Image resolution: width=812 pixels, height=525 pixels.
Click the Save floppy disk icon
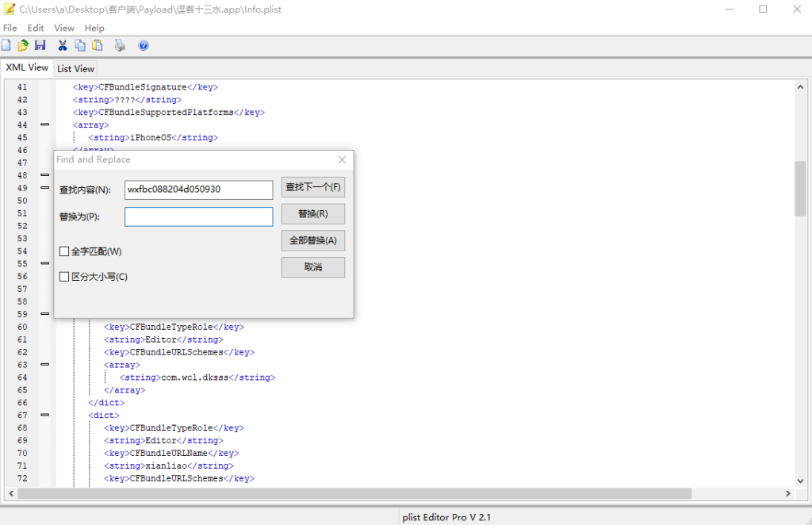pos(40,45)
